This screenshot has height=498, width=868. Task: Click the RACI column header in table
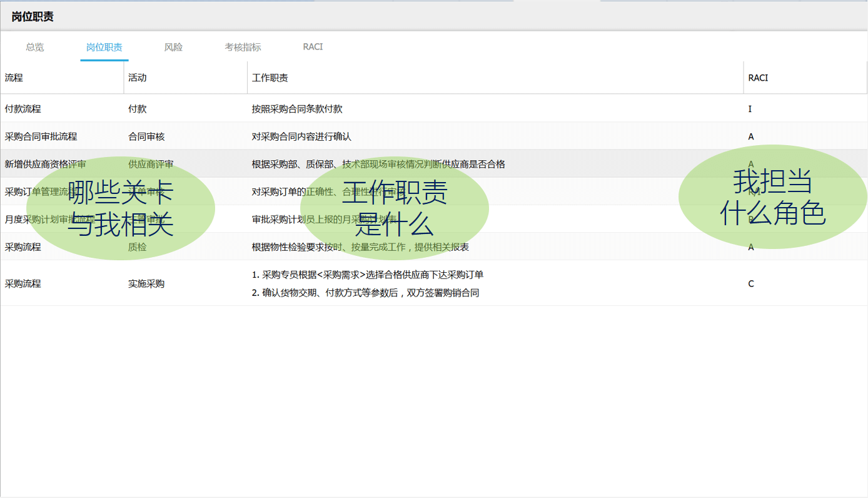click(758, 78)
